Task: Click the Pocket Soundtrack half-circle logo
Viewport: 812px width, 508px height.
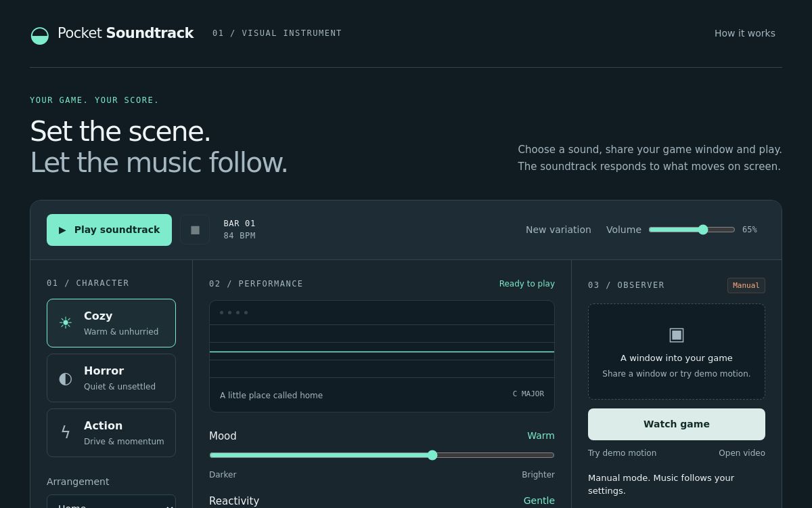Action: pos(40,35)
